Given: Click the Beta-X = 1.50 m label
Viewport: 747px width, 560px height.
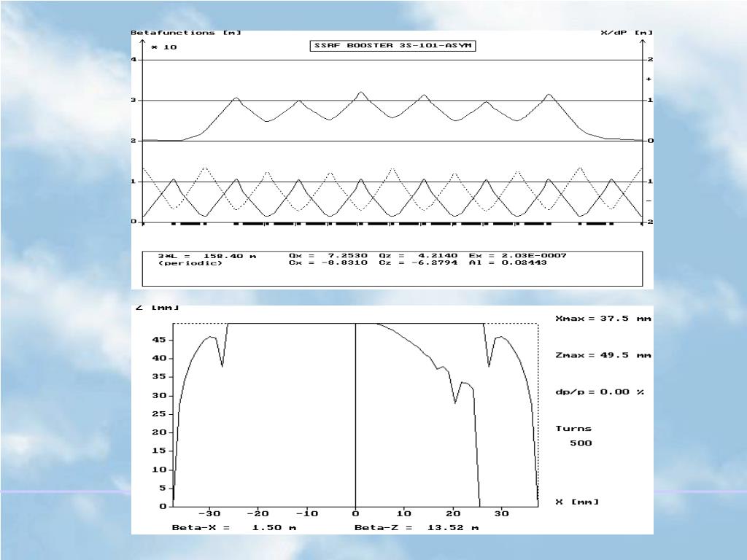Looking at the screenshot, I should point(233,527).
